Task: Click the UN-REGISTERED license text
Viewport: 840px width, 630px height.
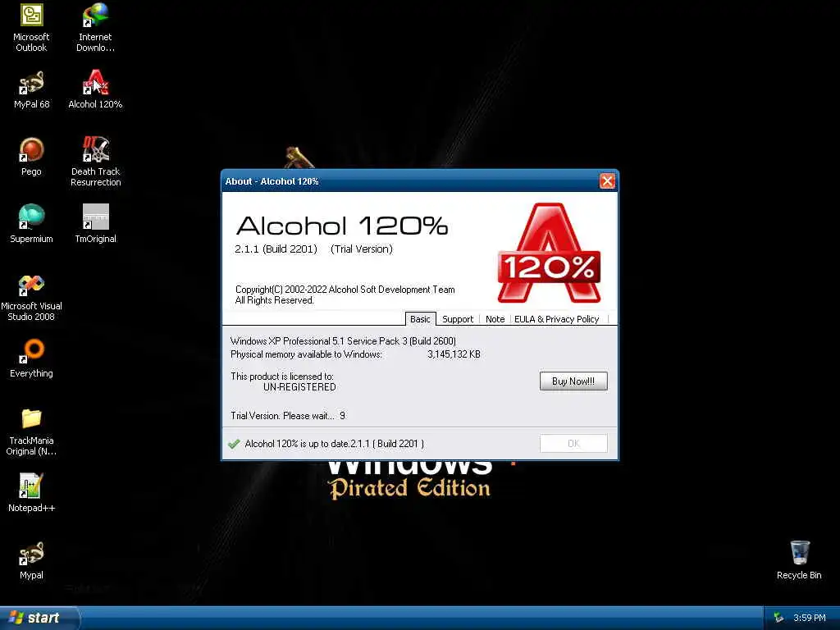Action: pos(299,387)
